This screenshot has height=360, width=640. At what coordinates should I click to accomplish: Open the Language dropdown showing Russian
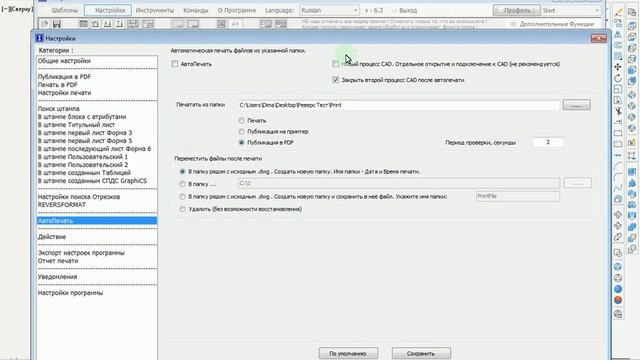(329, 10)
